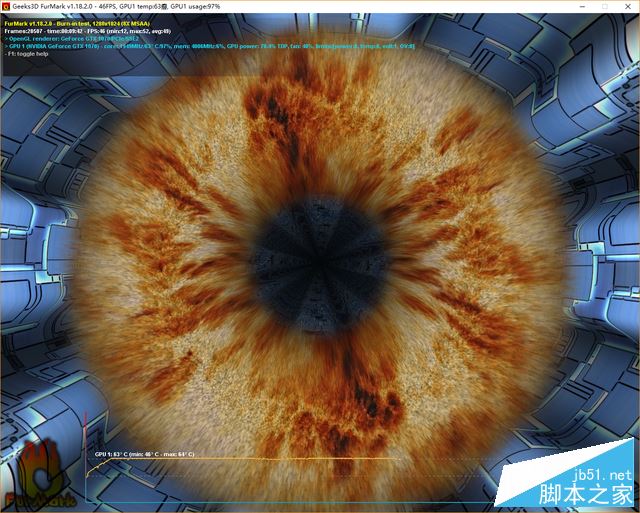The image size is (640, 513).
Task: Click the FurMark app icon in title bar
Action: 9,7
